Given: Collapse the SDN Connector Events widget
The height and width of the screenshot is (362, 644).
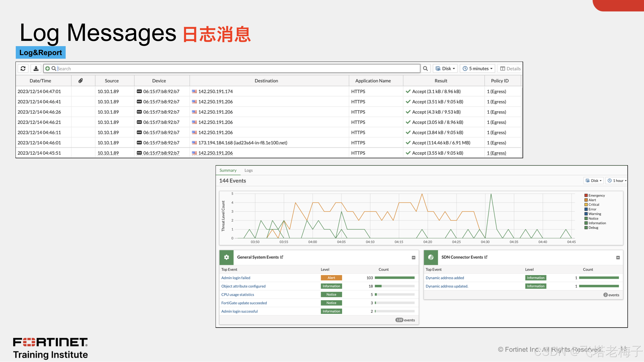Looking at the screenshot, I should (618, 257).
